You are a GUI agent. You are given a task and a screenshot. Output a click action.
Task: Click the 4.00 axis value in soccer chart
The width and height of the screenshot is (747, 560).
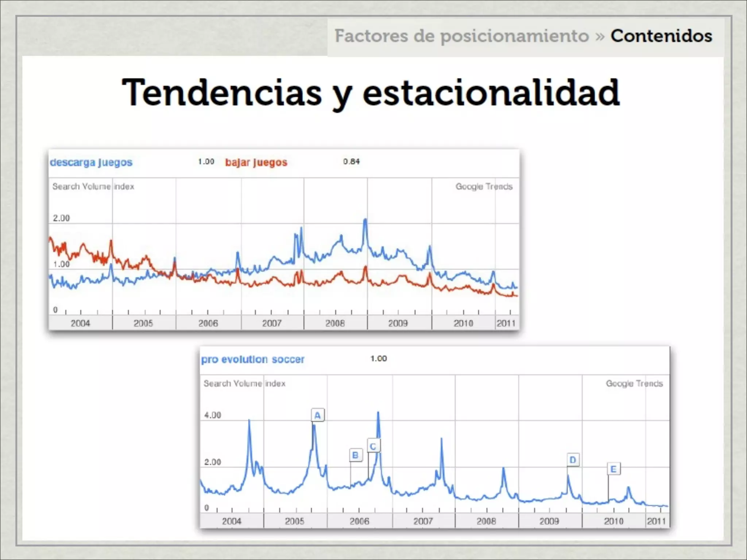(x=213, y=415)
